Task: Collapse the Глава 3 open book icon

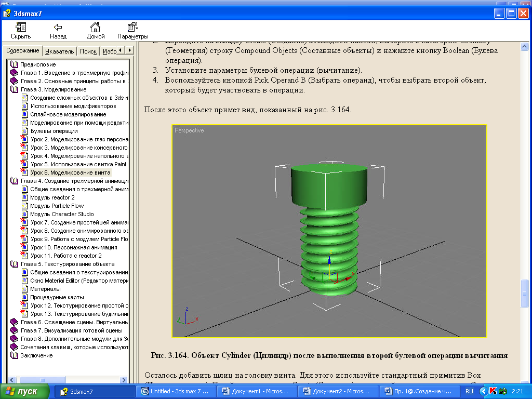Action: point(14,89)
